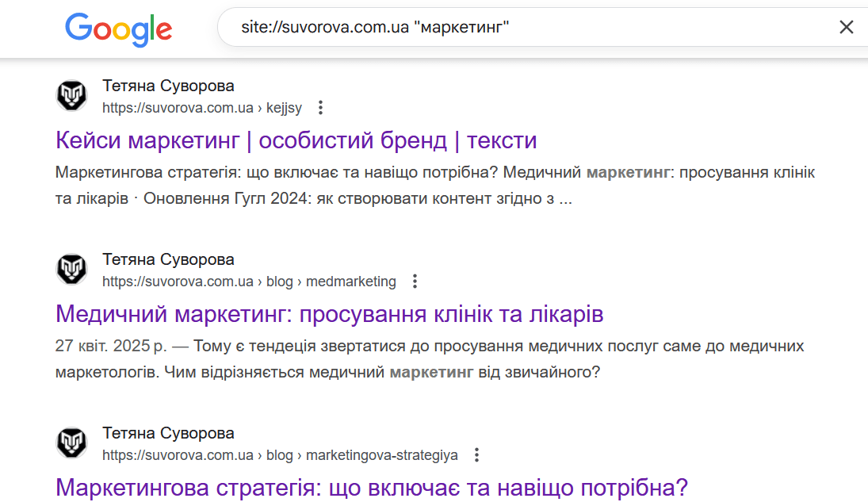Open three-dot menu beside the marketingova-strategiya URL
The image size is (868, 502).
(x=476, y=455)
